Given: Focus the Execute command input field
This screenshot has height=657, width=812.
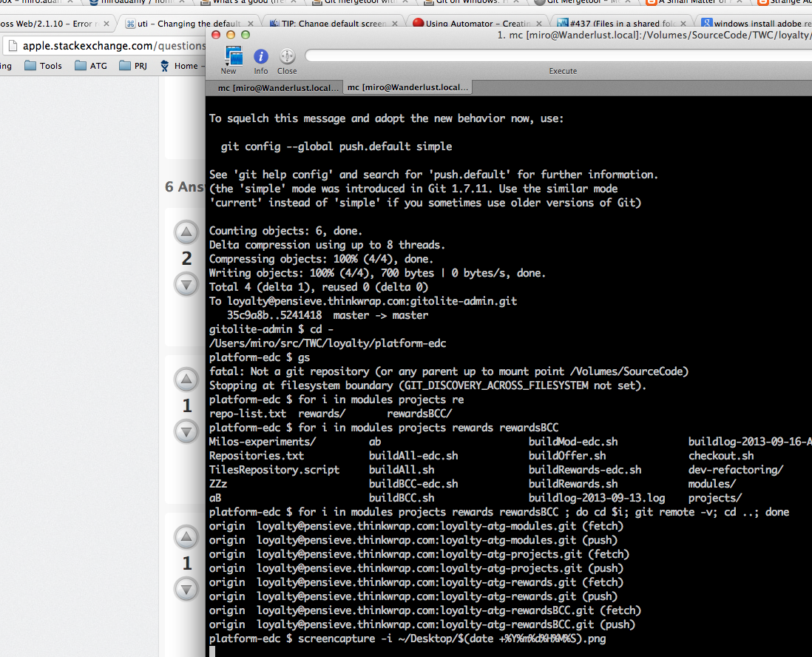Looking at the screenshot, I should 558,55.
